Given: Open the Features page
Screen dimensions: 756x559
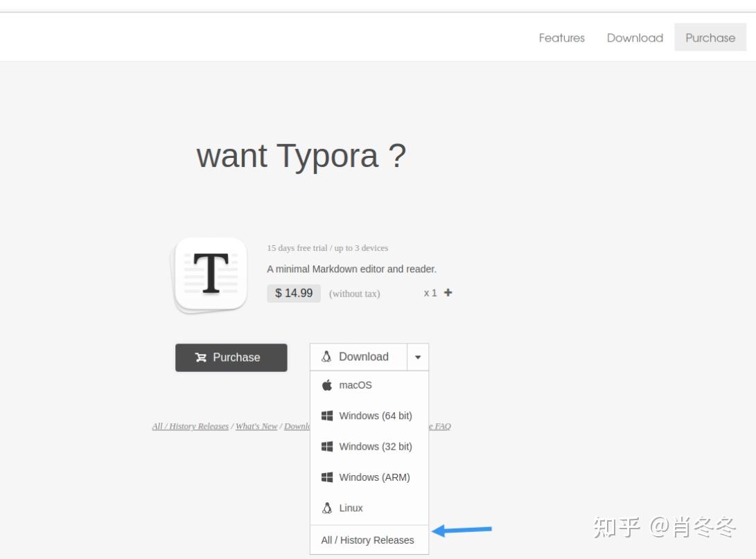Looking at the screenshot, I should [561, 38].
